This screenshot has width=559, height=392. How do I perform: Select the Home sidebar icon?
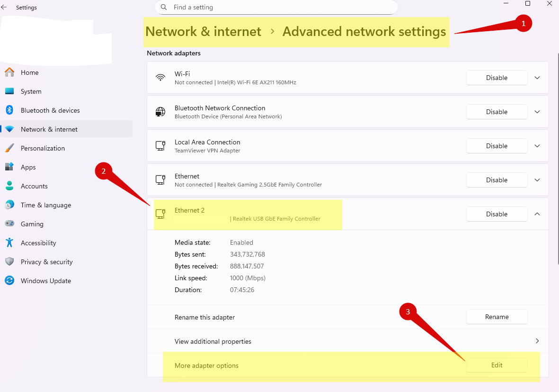click(9, 72)
